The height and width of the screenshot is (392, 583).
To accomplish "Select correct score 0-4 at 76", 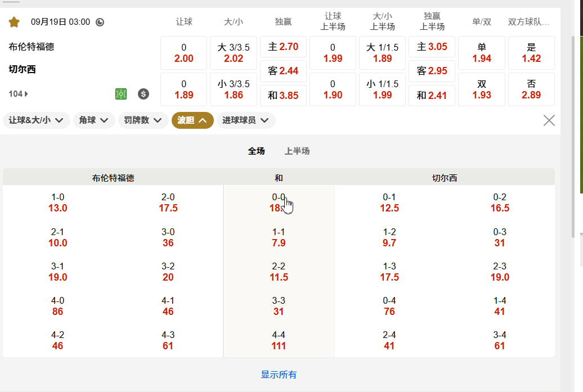I will (x=389, y=306).
